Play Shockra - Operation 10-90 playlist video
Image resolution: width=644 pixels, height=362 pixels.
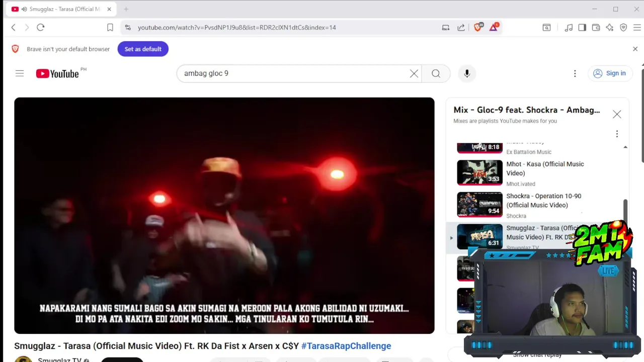coord(543,201)
